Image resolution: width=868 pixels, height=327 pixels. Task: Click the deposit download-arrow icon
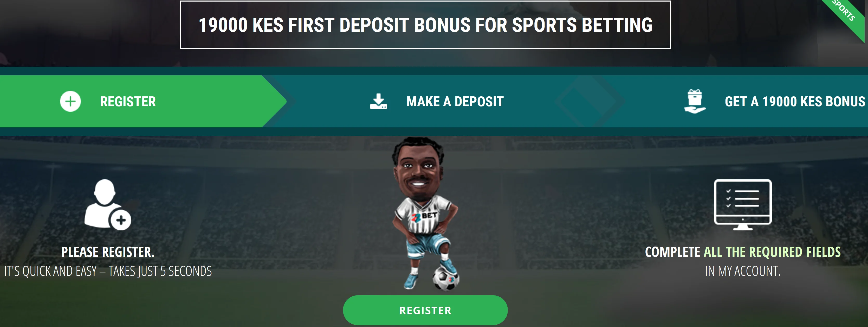(x=378, y=101)
